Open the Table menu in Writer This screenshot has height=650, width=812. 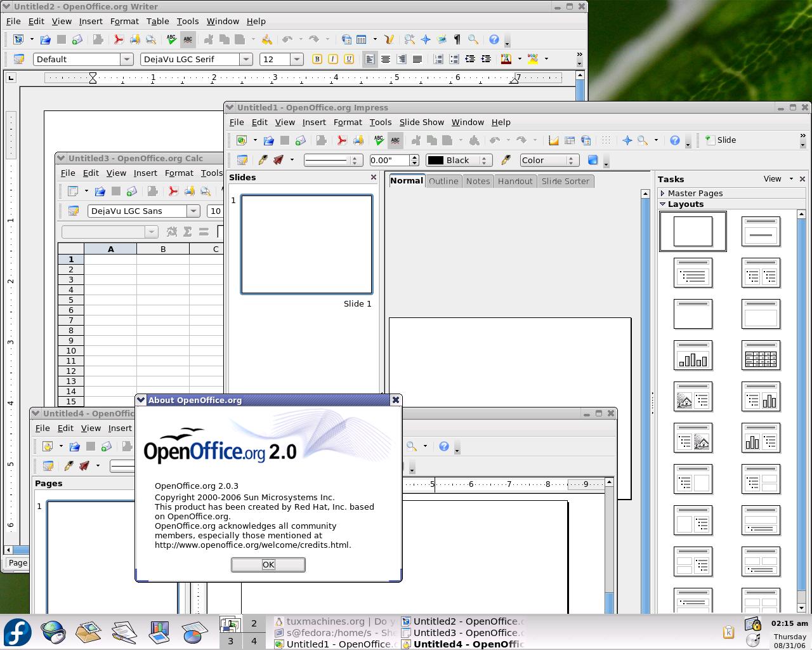tap(158, 21)
